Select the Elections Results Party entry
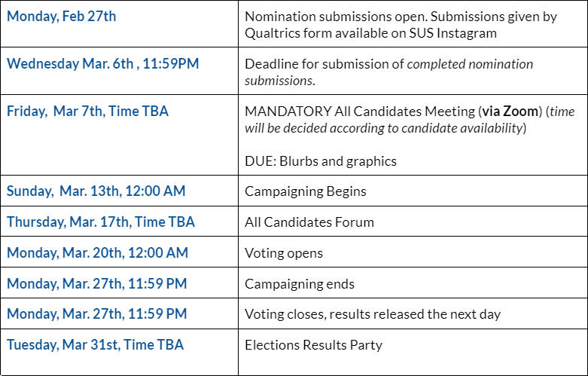 point(313,345)
